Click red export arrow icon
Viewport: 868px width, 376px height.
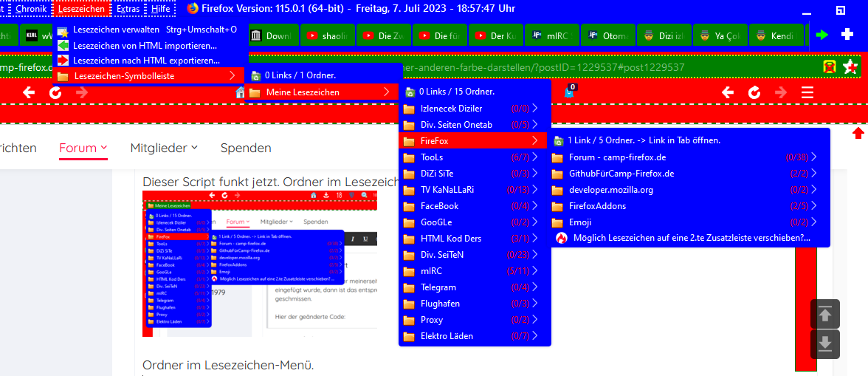click(63, 61)
